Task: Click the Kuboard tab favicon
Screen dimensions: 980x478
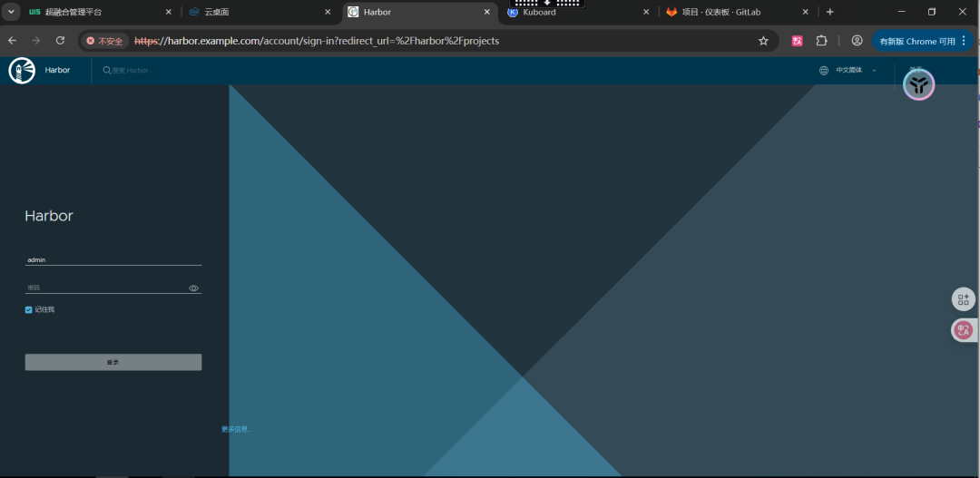Action: click(513, 12)
